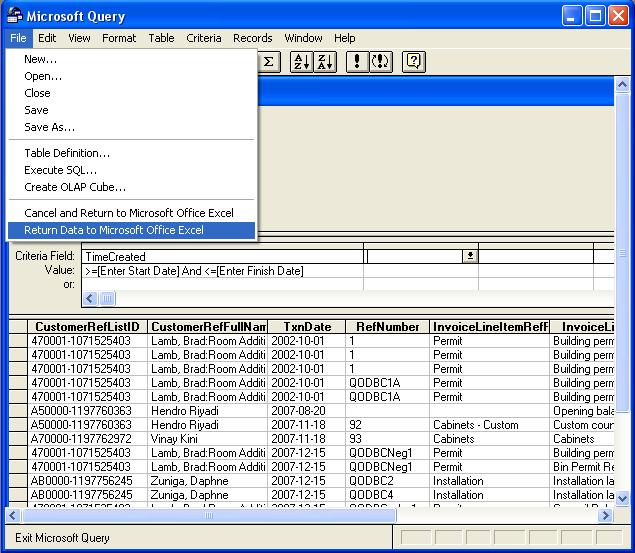Click the Sort Descending Z-A icon

coord(325,62)
